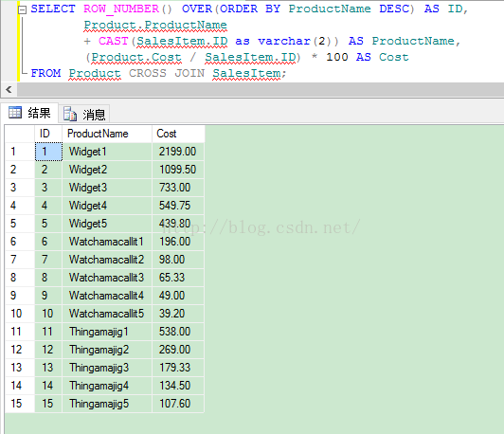The width and height of the screenshot is (504, 434).
Task: Click the 2199.00 cost cell
Action: coord(178,152)
